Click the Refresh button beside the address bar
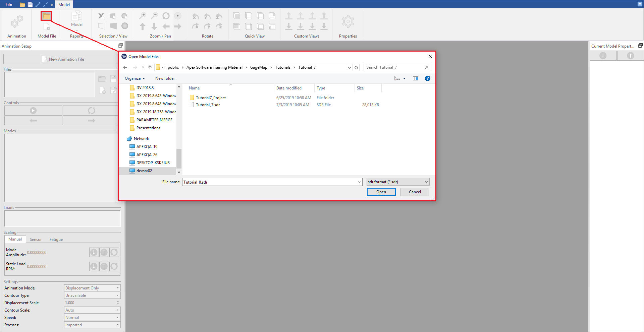 356,67
